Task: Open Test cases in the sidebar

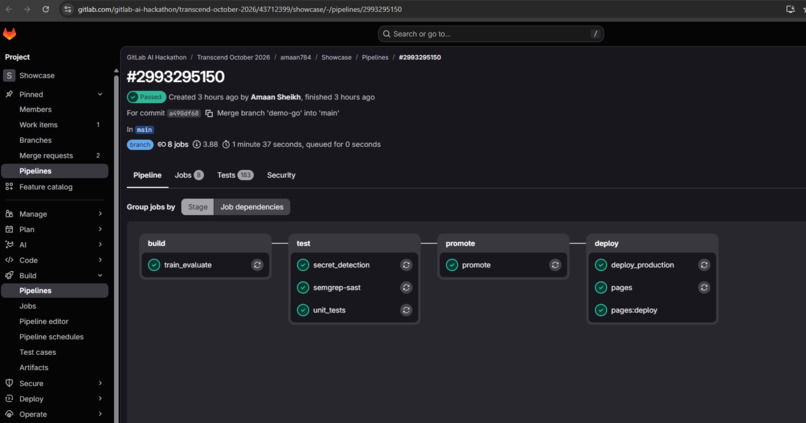Action: pyautogui.click(x=54, y=352)
